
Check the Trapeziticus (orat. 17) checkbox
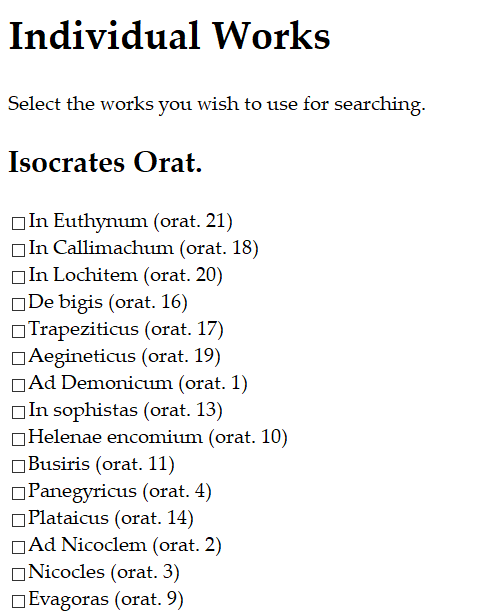pos(18,331)
